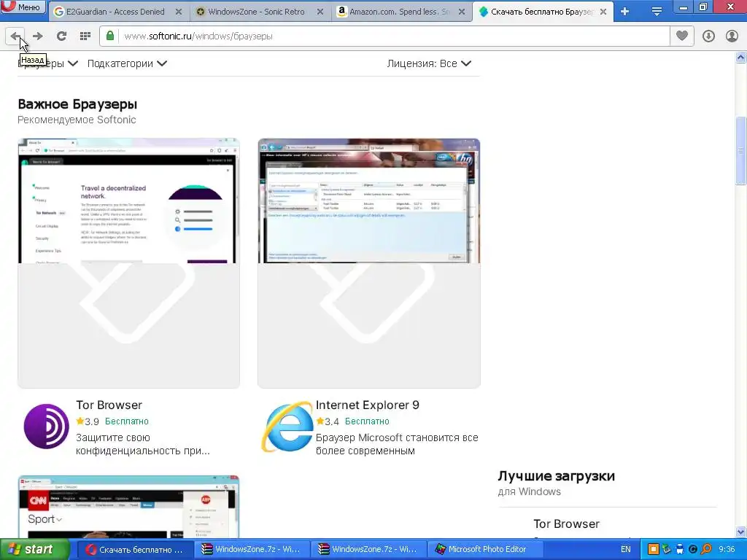
Task: Click the Бесплатно label under Internet Explorer 9
Action: (x=367, y=421)
